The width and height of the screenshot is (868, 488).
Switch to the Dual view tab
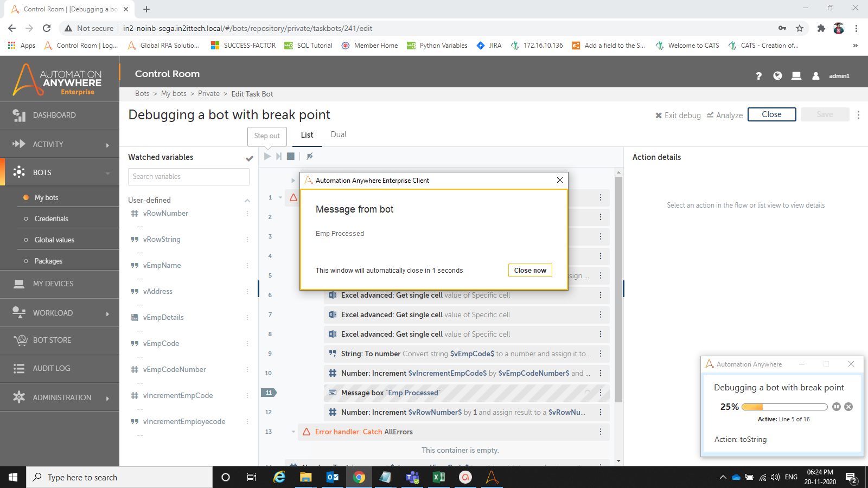click(x=339, y=134)
